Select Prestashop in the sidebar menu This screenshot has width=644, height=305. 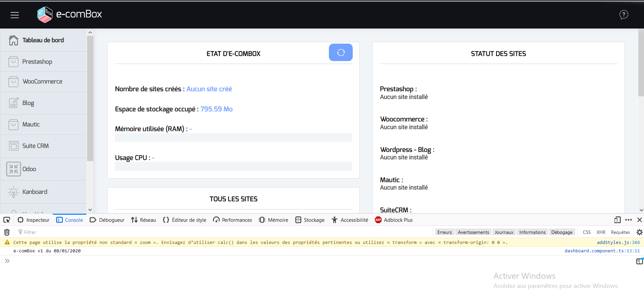point(37,62)
